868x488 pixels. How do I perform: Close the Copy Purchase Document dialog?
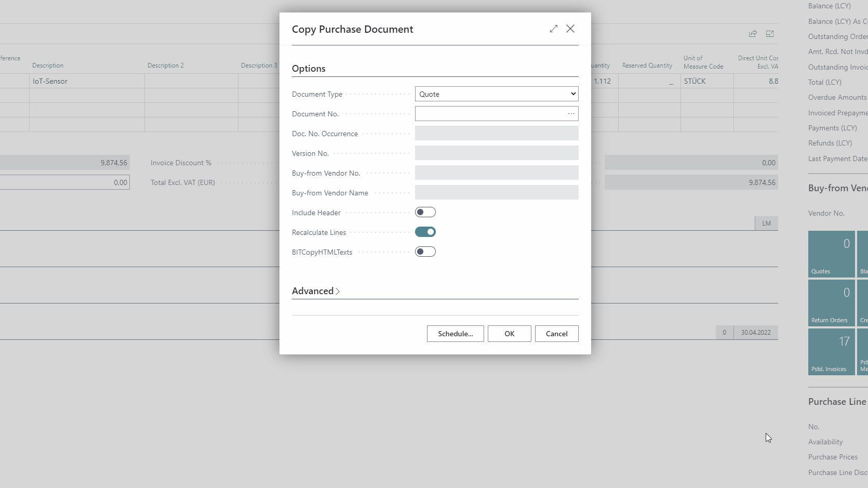pos(570,29)
